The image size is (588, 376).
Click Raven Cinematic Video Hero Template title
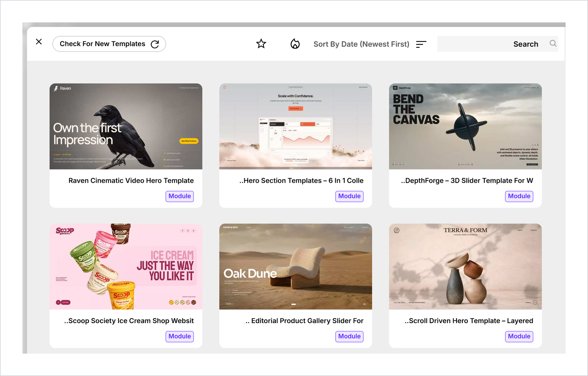tap(131, 181)
